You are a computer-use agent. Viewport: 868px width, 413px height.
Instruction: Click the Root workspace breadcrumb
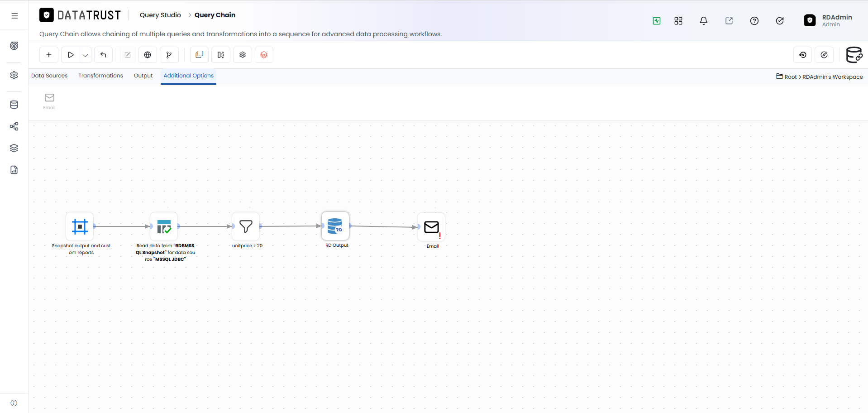791,77
